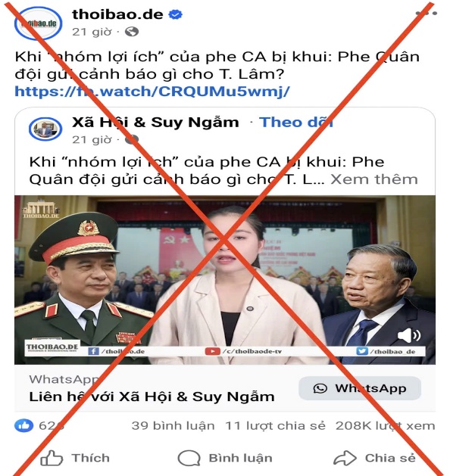Click the blue like reaction icon
This screenshot has width=450, height=476.
click(x=23, y=425)
